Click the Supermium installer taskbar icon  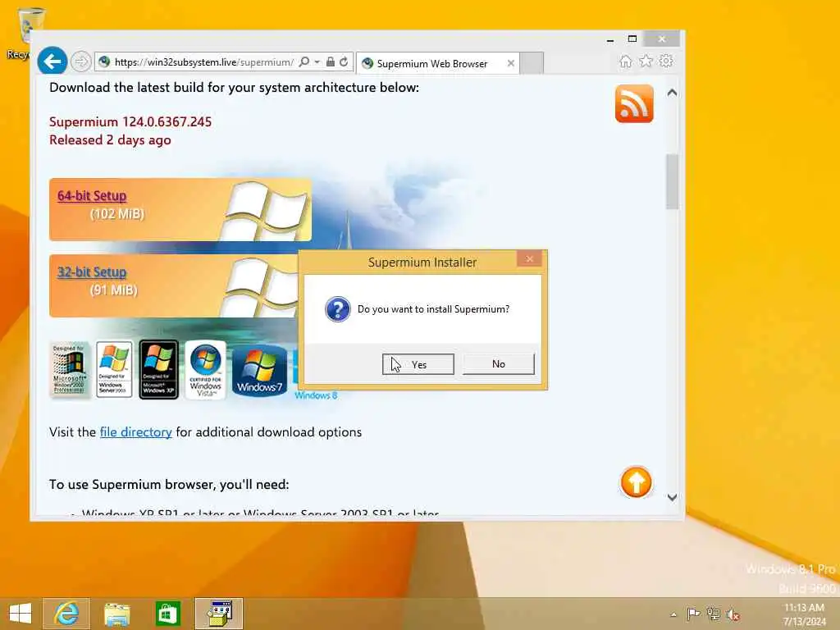219,614
